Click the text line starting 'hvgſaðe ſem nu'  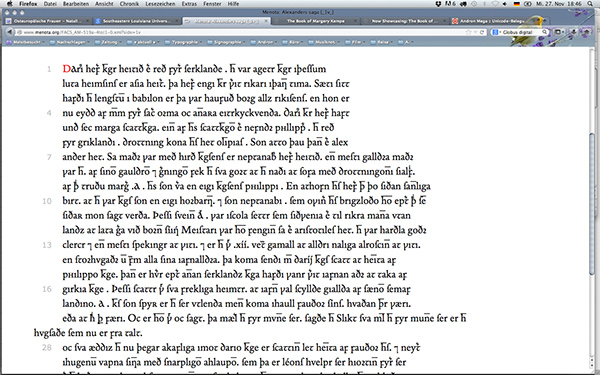(88, 333)
